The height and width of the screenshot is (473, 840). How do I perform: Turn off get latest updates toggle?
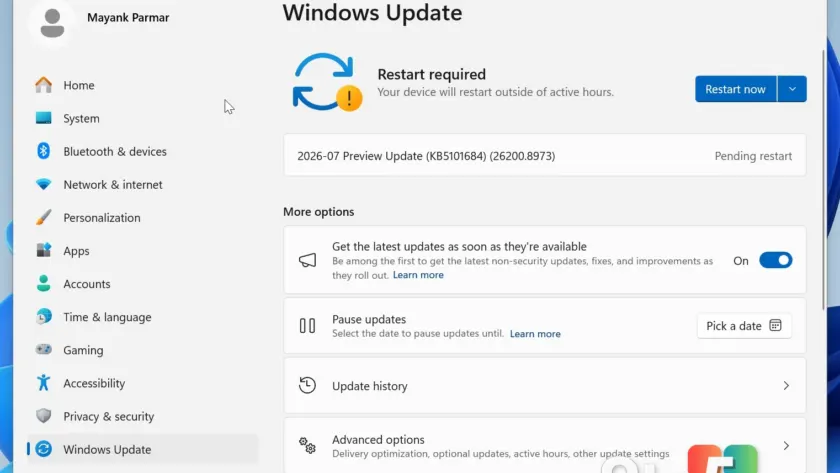[775, 260]
